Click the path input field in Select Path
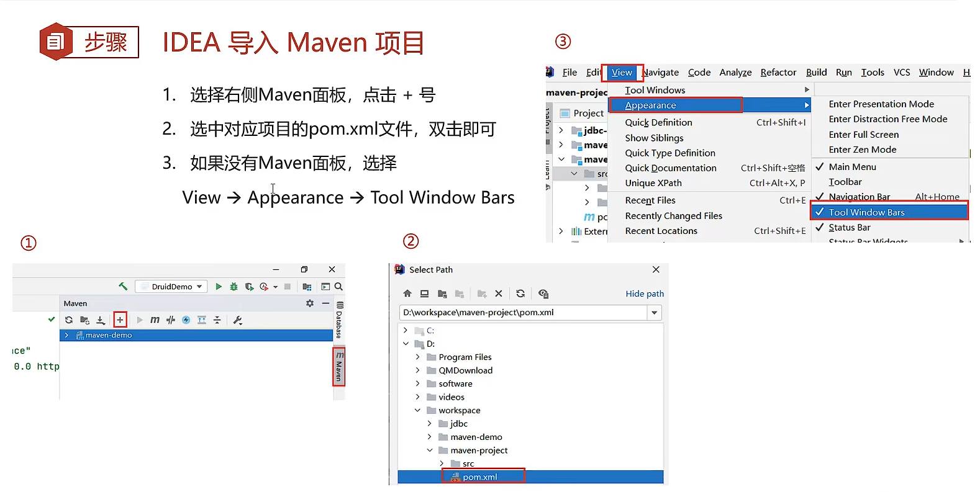980x492 pixels. pyautogui.click(x=523, y=313)
